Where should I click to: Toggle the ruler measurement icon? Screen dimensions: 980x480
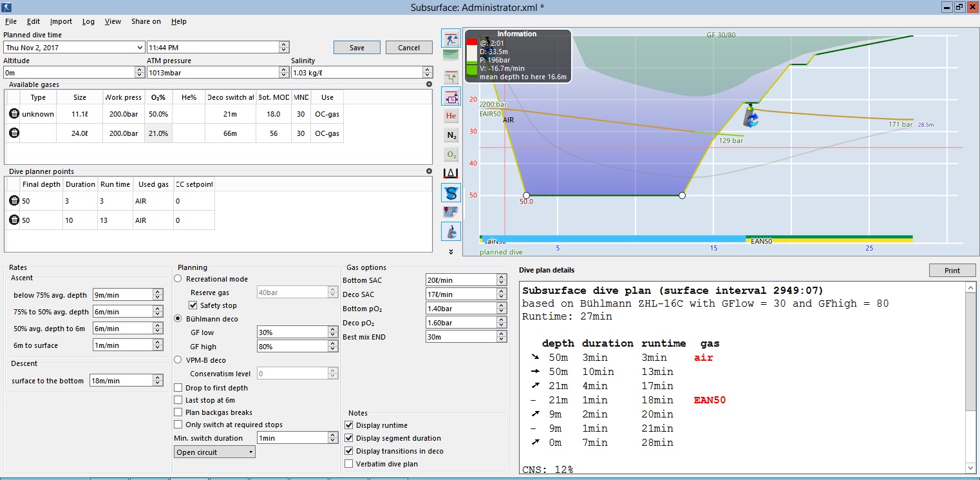pos(451,173)
